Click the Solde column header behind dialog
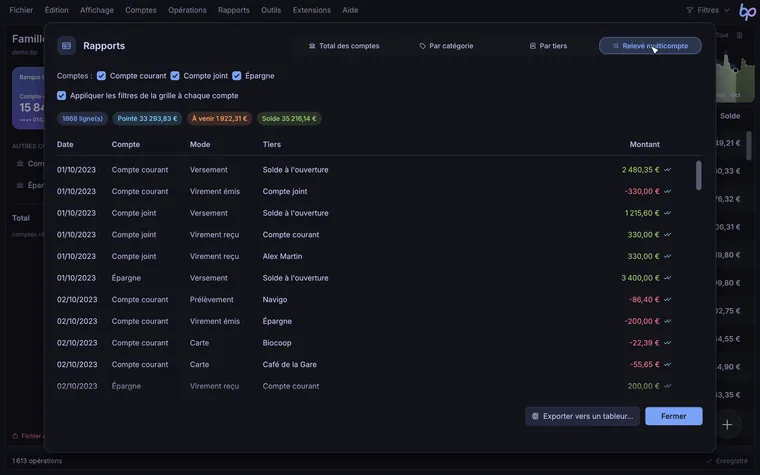Image resolution: width=760 pixels, height=475 pixels. (x=730, y=116)
